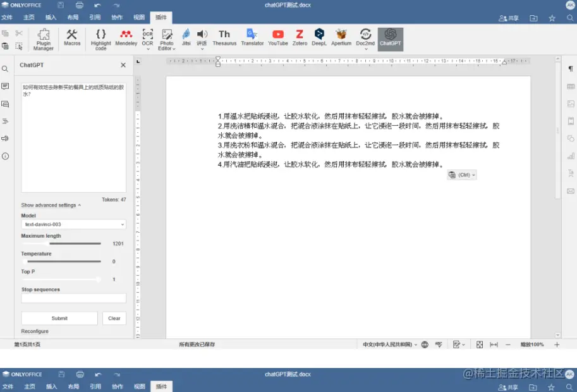Open the 文件 menu
Viewport: 577px width, 392px height.
(x=7, y=17)
